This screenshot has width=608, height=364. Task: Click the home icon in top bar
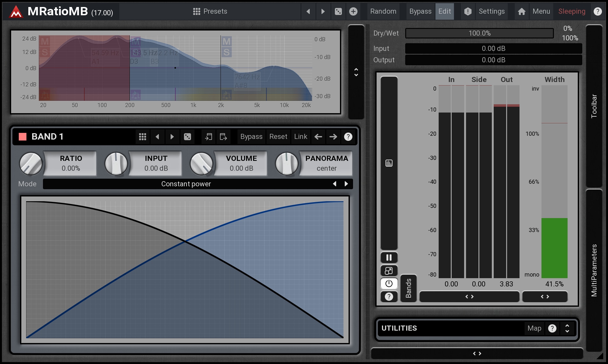click(x=521, y=11)
